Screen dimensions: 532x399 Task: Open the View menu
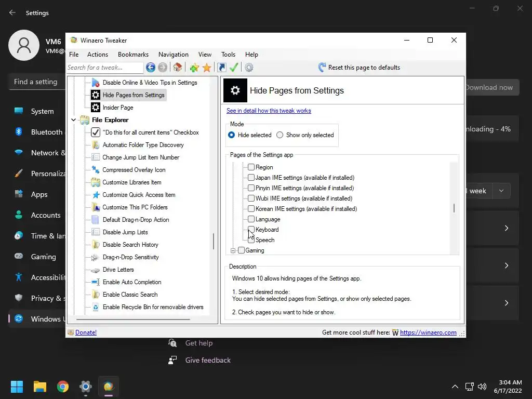coord(205,54)
